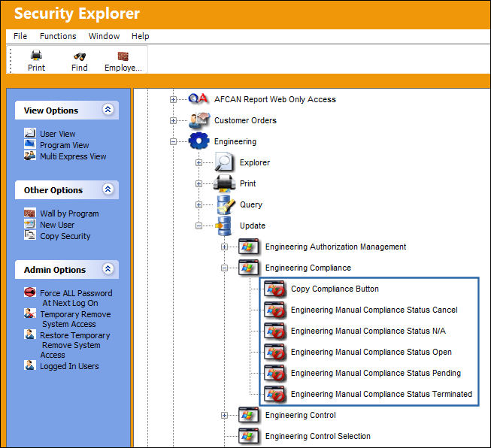Collapse the Engineering Compliance node
Image resolution: width=491 pixels, height=448 pixels.
point(224,268)
